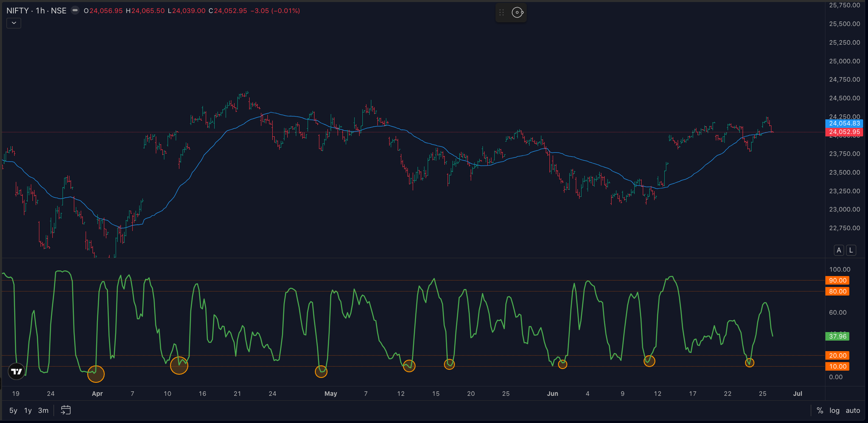868x423 pixels.
Task: Click the 100.00 indicator scale label
Action: click(840, 270)
